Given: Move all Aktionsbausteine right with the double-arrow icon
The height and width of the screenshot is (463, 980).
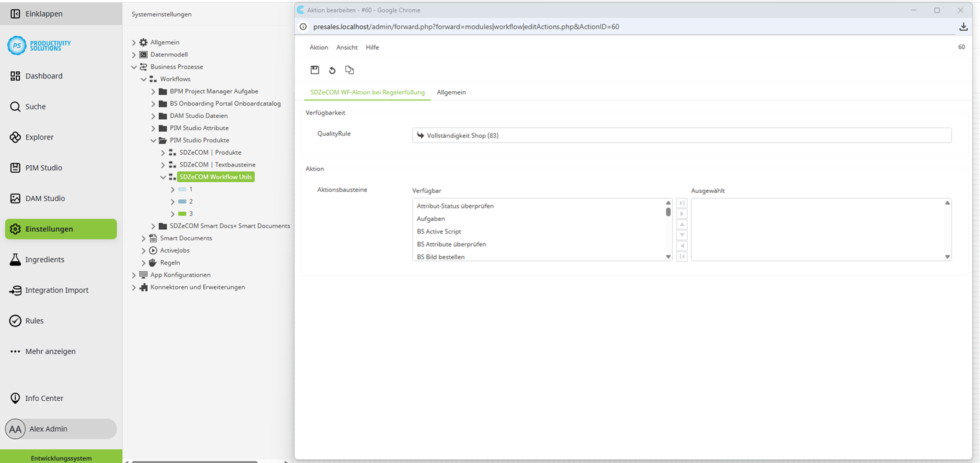Looking at the screenshot, I should [681, 203].
